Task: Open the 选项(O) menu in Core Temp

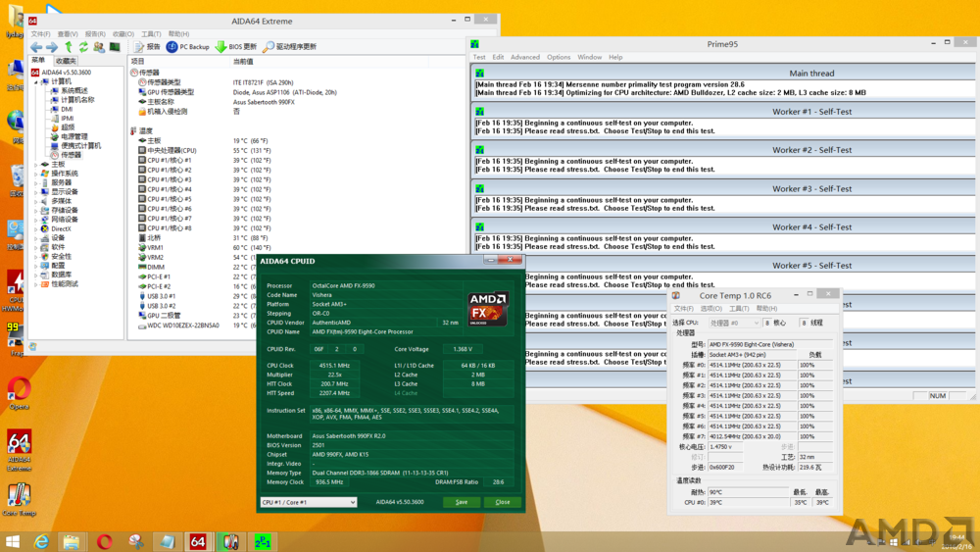Action: tap(711, 309)
